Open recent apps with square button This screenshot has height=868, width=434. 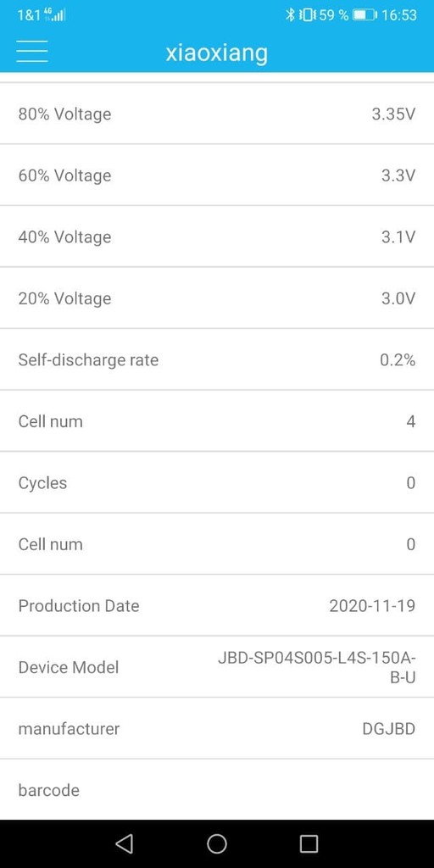click(x=309, y=843)
